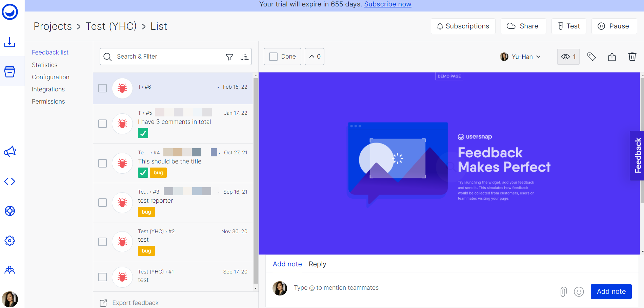Click the screenshot preview image
Screen dimensions: 644x308
[449, 163]
